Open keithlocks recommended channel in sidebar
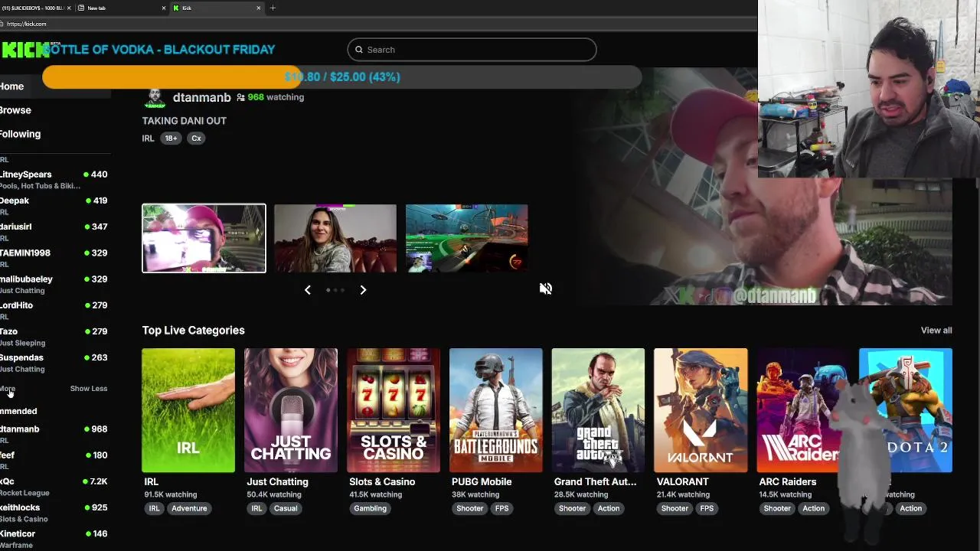This screenshot has height=551, width=980. [55, 512]
